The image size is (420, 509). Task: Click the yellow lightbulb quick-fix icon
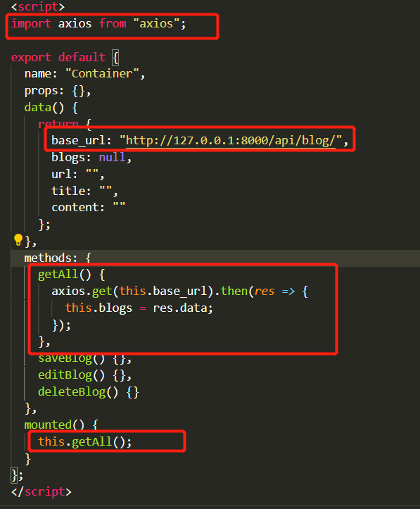pyautogui.click(x=18, y=240)
